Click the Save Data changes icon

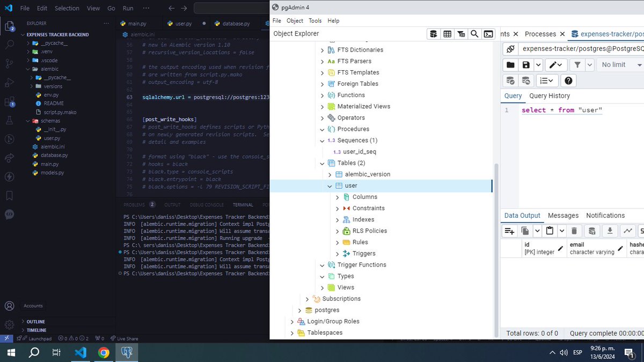[591, 230]
